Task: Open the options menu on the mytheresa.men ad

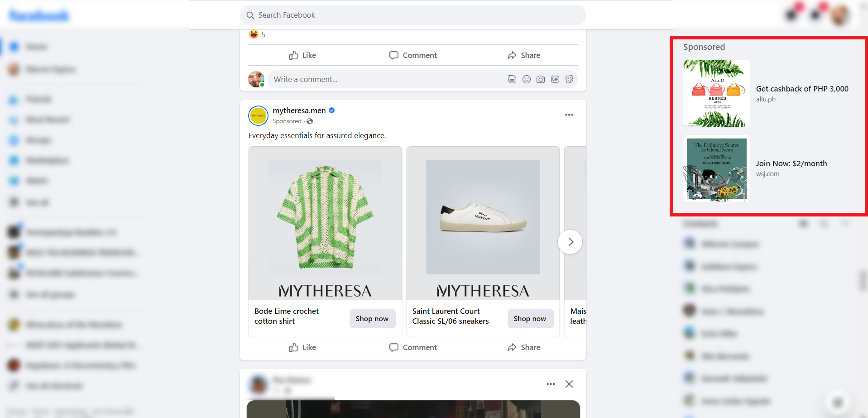Action: point(569,115)
